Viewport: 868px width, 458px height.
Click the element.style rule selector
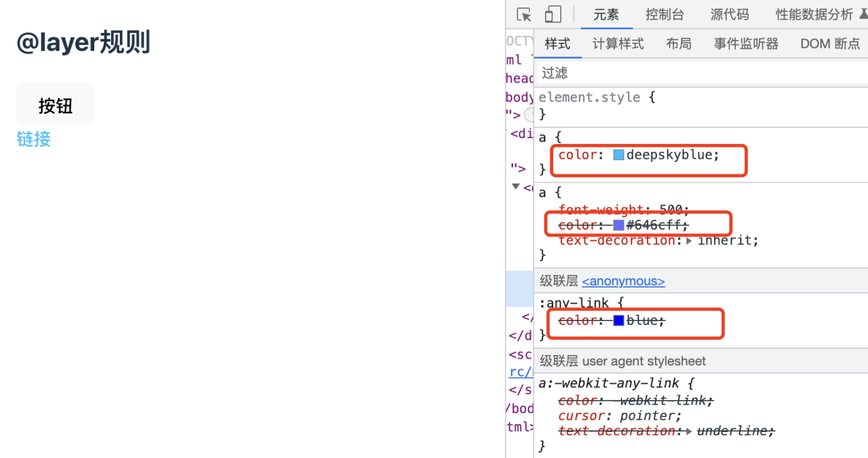[x=589, y=97]
